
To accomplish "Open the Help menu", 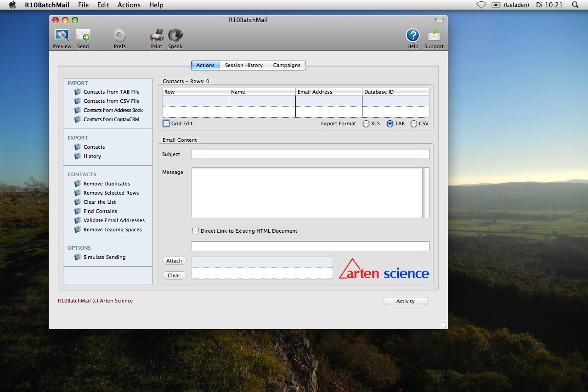I will coord(156,5).
